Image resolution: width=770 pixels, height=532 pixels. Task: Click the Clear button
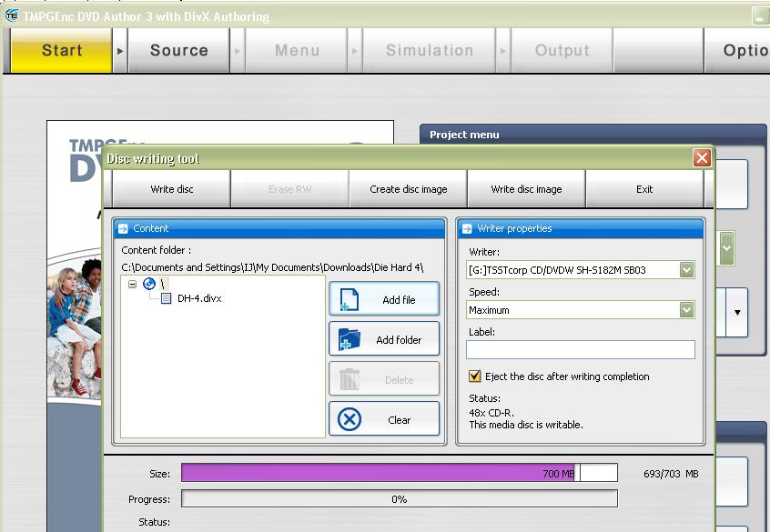[x=384, y=419]
